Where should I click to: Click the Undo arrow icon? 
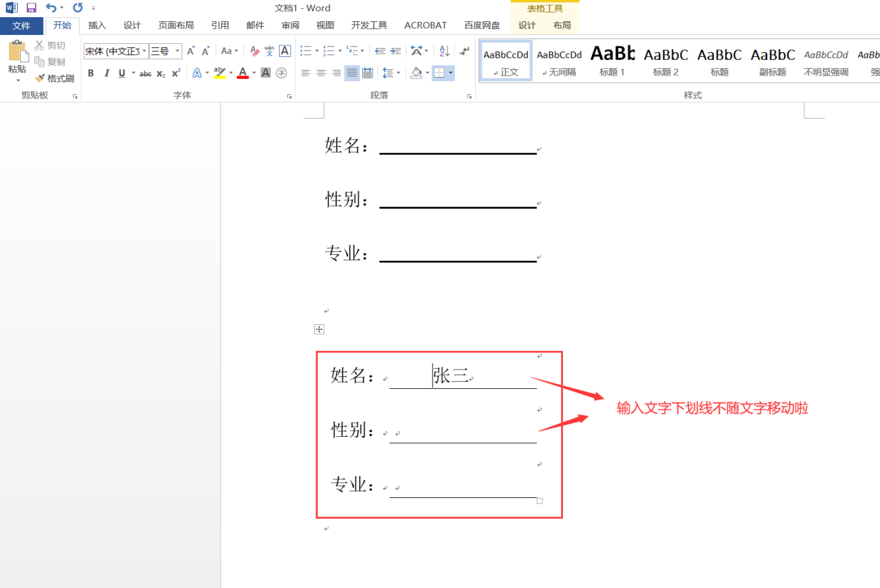(51, 8)
